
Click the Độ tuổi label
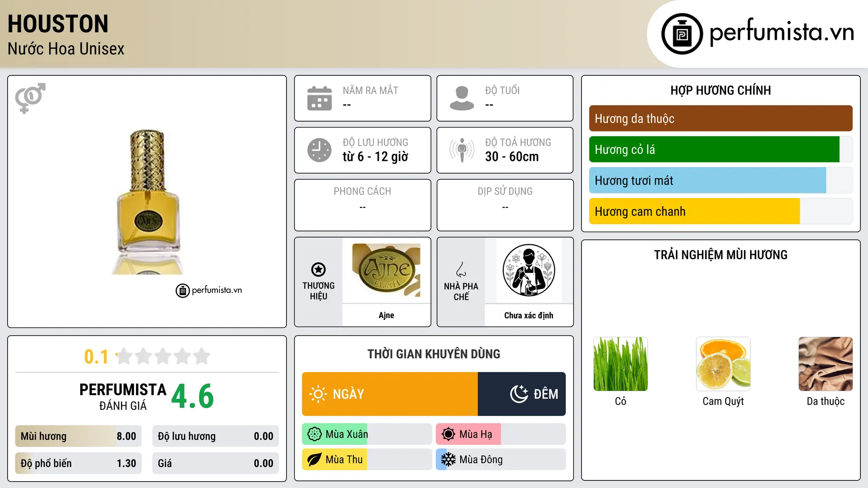click(502, 90)
